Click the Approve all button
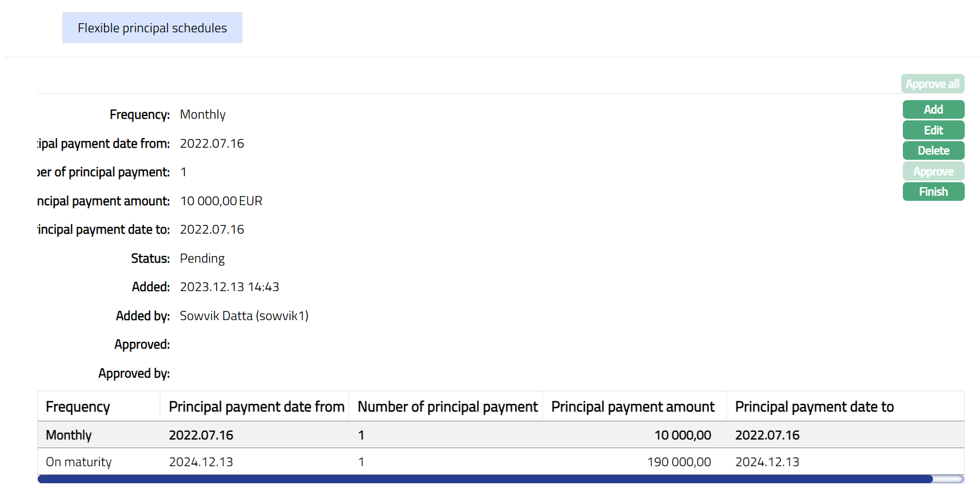This screenshot has height=493, width=980. point(932,84)
